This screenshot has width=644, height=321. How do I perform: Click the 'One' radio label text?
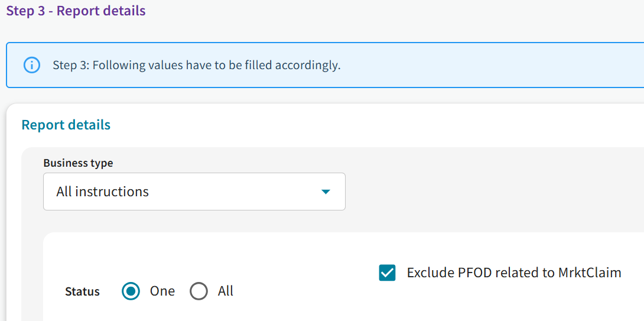pos(162,291)
